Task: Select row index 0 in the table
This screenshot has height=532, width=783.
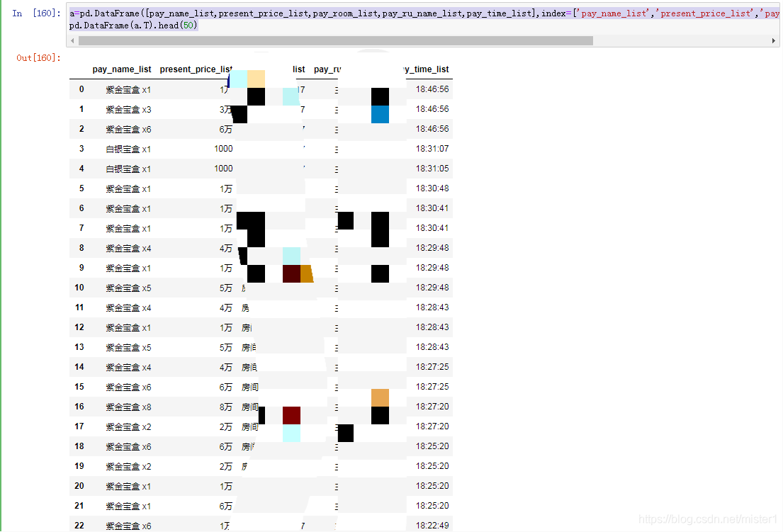Action: tap(81, 89)
